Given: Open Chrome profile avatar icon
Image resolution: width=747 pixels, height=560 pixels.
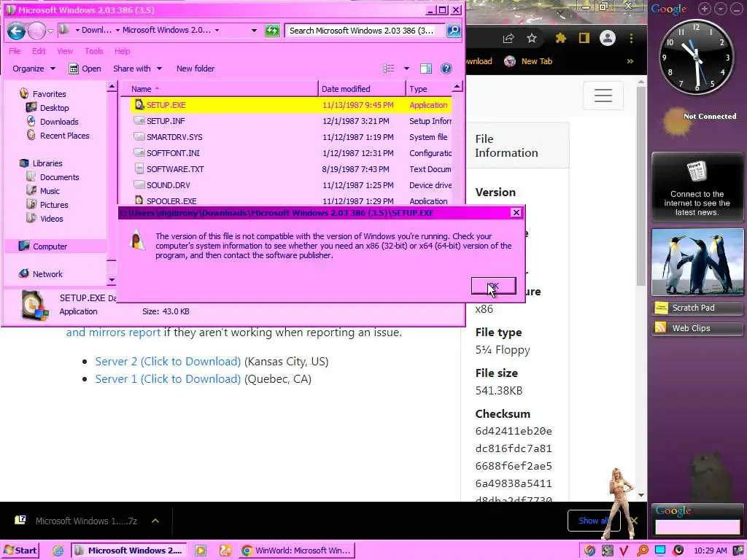Looking at the screenshot, I should (x=608, y=38).
